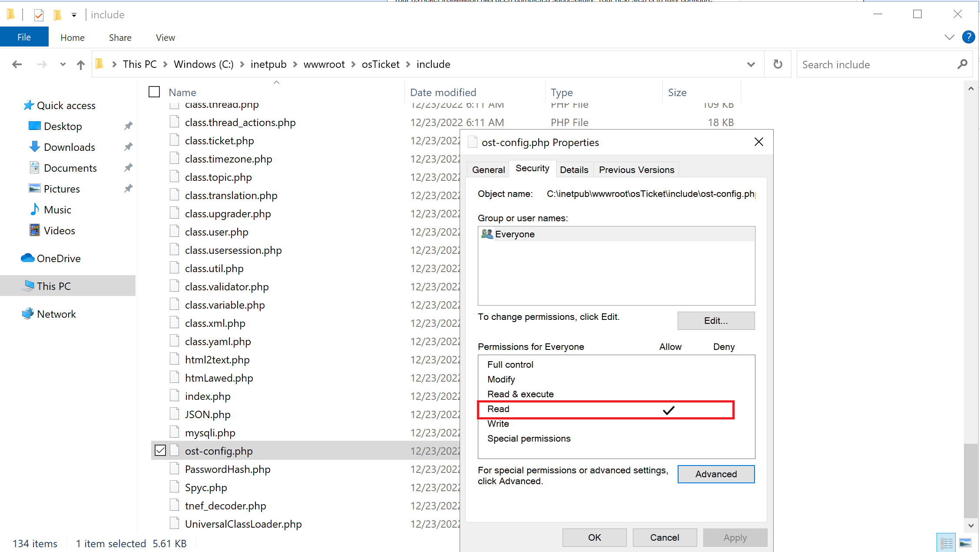The width and height of the screenshot is (980, 552).
Task: Open the View ribbon tab
Action: tap(165, 37)
